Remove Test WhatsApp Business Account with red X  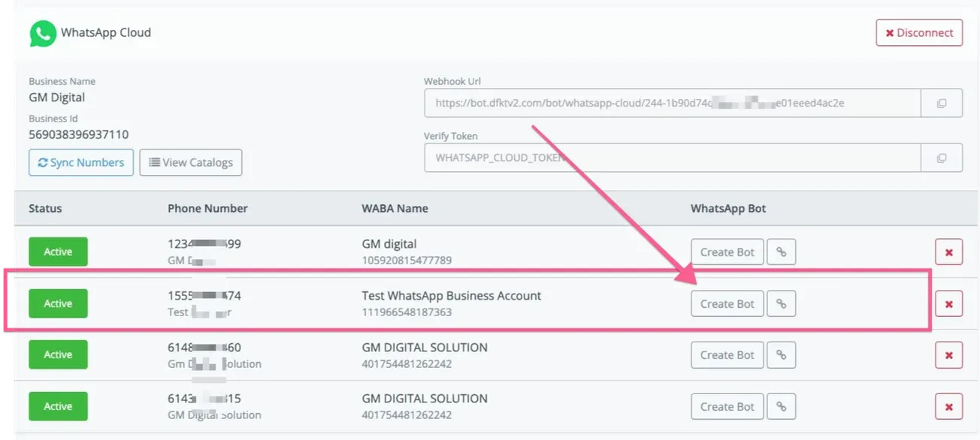[x=948, y=304]
